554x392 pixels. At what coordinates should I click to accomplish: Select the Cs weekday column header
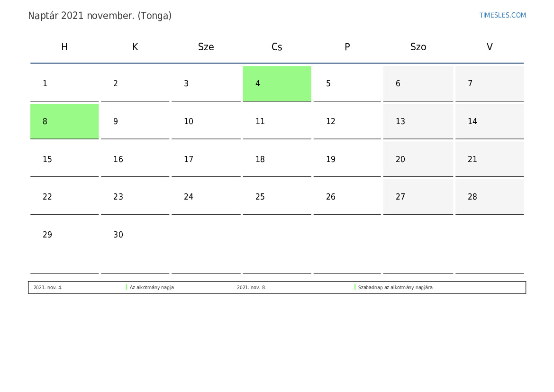[277, 47]
